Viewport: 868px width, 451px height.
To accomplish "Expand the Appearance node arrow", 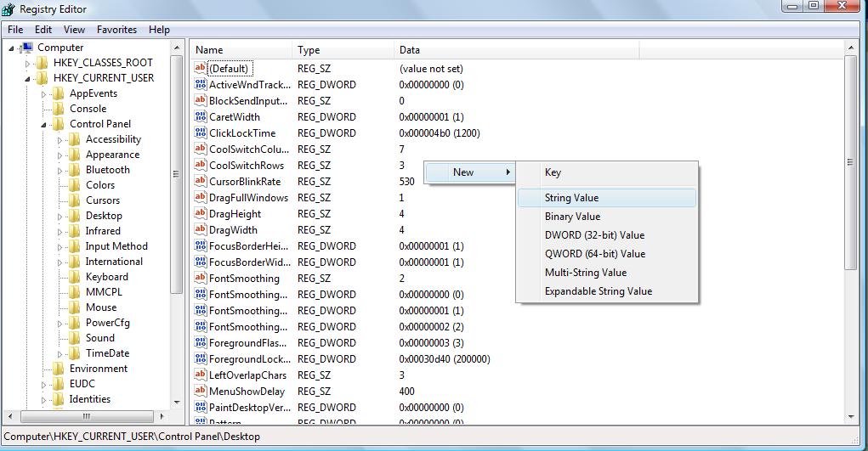I will 60,155.
